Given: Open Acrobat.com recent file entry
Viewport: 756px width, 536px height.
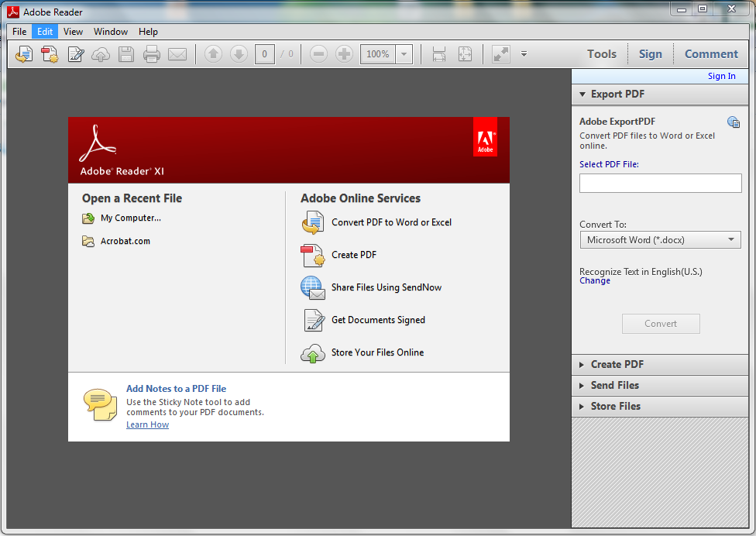Looking at the screenshot, I should (125, 241).
